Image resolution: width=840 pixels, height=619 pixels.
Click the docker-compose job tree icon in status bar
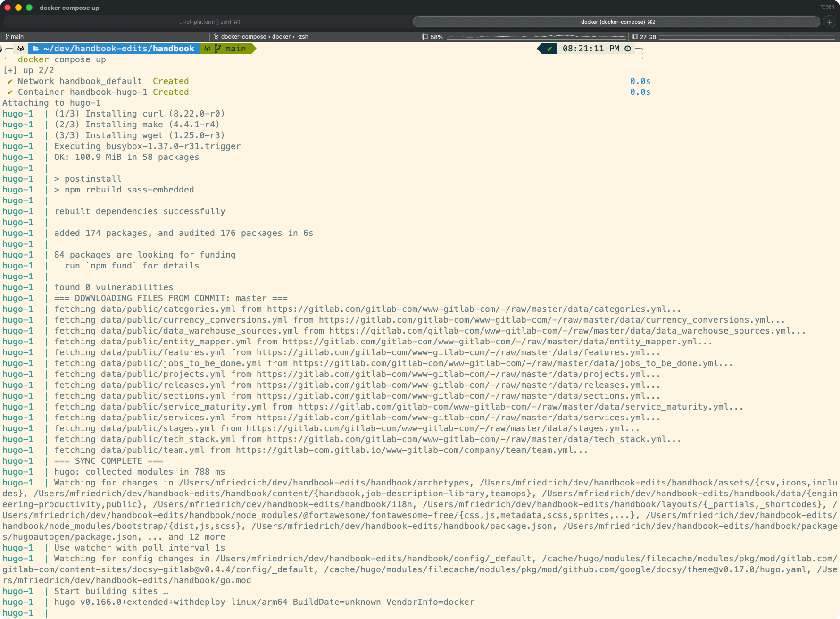[x=216, y=37]
